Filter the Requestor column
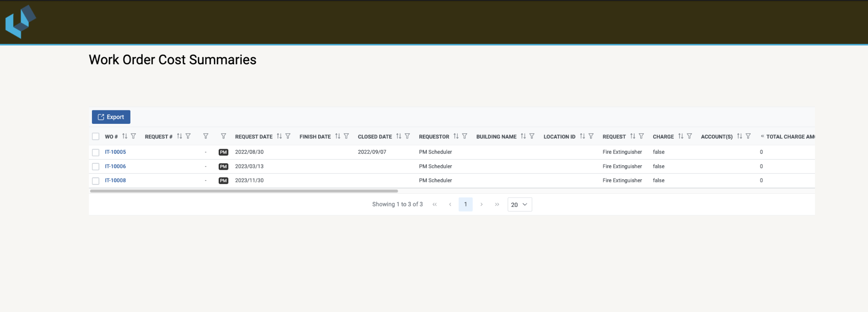Image resolution: width=868 pixels, height=312 pixels. click(x=464, y=136)
